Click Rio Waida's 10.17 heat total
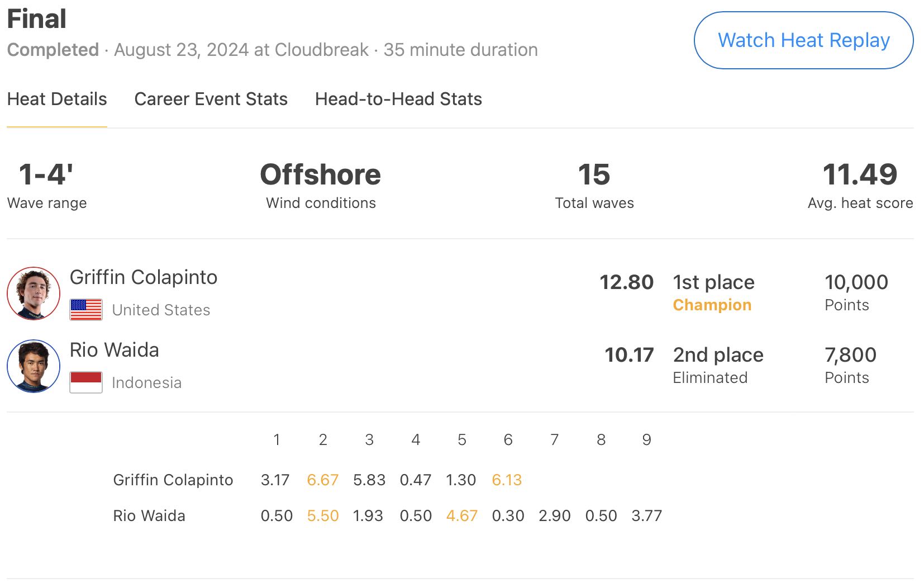The height and width of the screenshot is (587, 924). tap(629, 355)
